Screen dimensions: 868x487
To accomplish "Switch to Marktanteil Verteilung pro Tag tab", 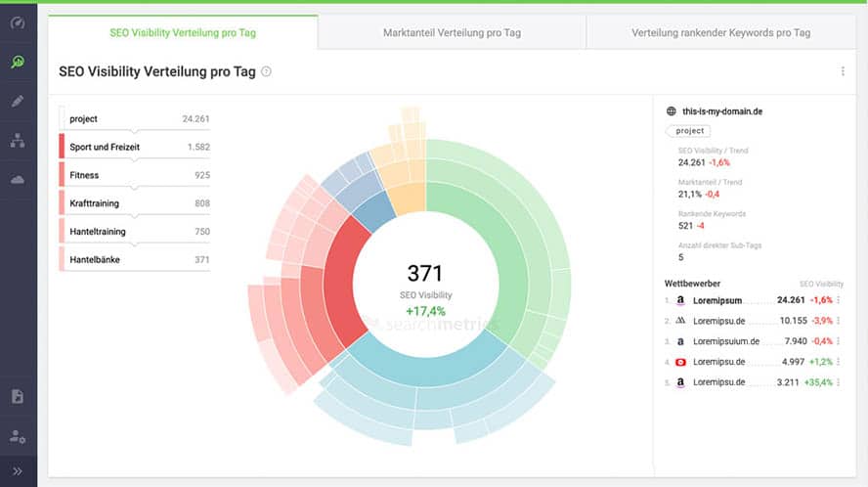I will pos(452,32).
